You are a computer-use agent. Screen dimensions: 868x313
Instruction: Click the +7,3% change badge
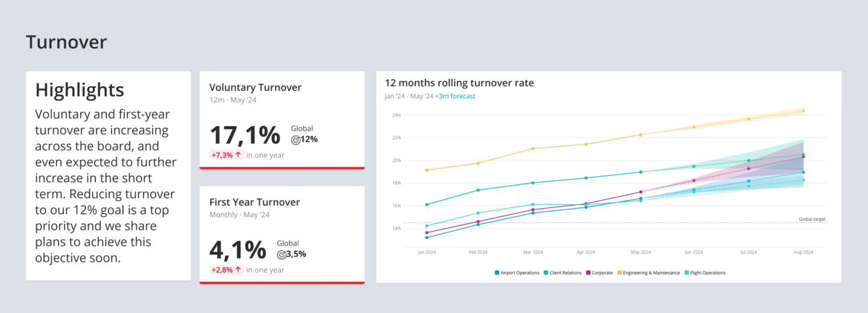pyautogui.click(x=227, y=155)
